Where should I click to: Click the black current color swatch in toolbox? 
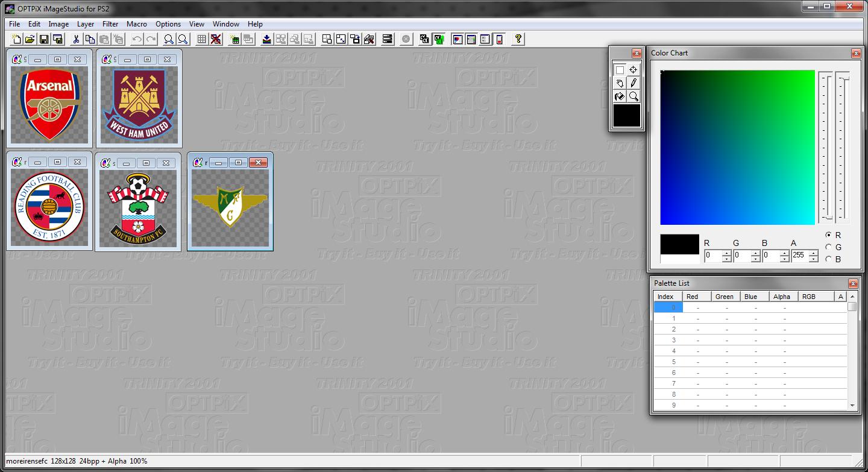pos(627,116)
